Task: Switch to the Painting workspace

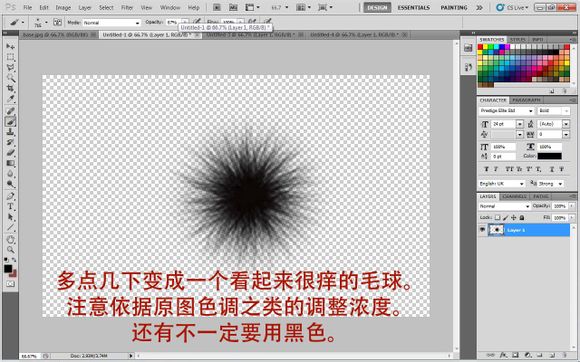Action: 454,7
